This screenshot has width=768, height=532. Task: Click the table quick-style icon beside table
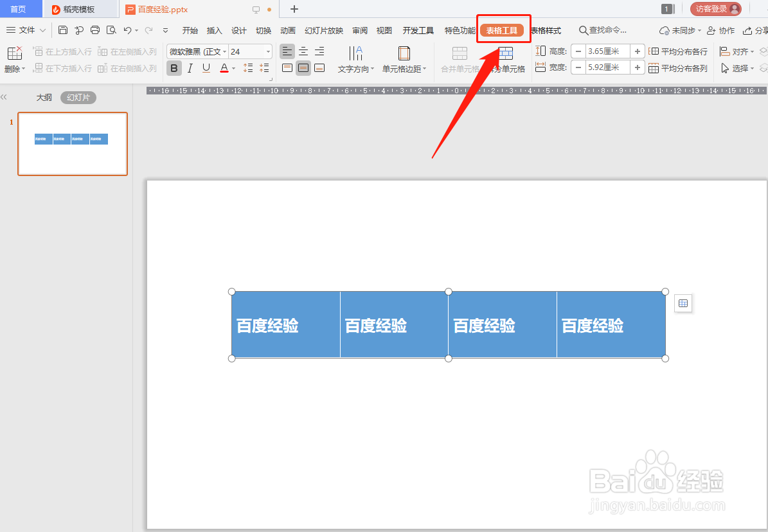coord(683,303)
